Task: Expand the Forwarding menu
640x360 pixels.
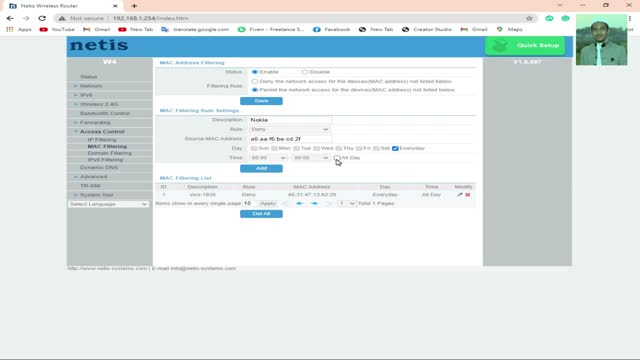Action: [95, 122]
